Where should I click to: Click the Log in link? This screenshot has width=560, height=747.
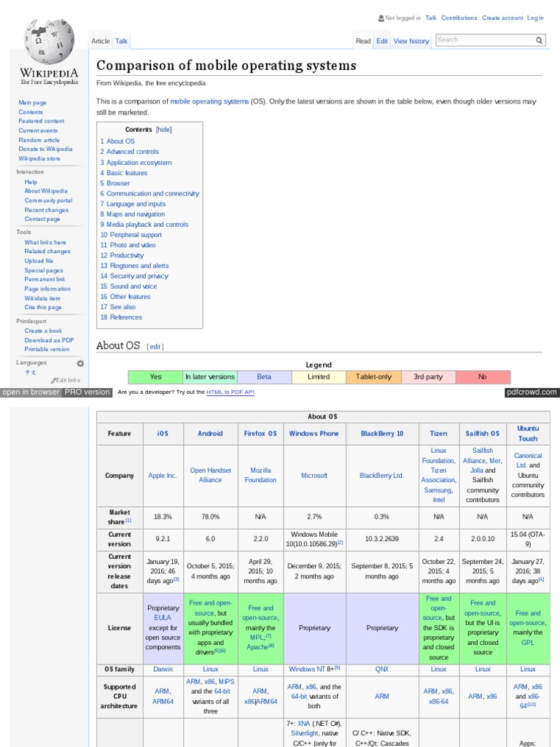(535, 18)
